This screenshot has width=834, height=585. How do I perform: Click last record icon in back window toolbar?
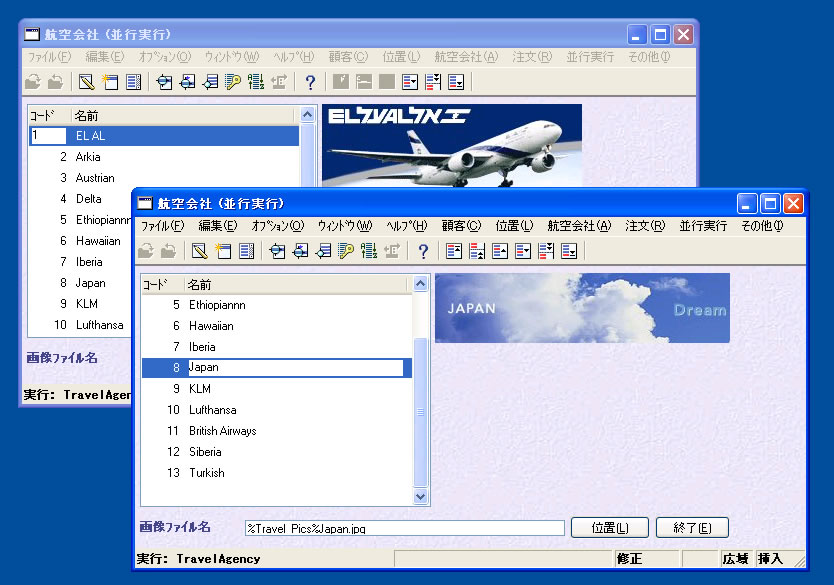tap(456, 82)
